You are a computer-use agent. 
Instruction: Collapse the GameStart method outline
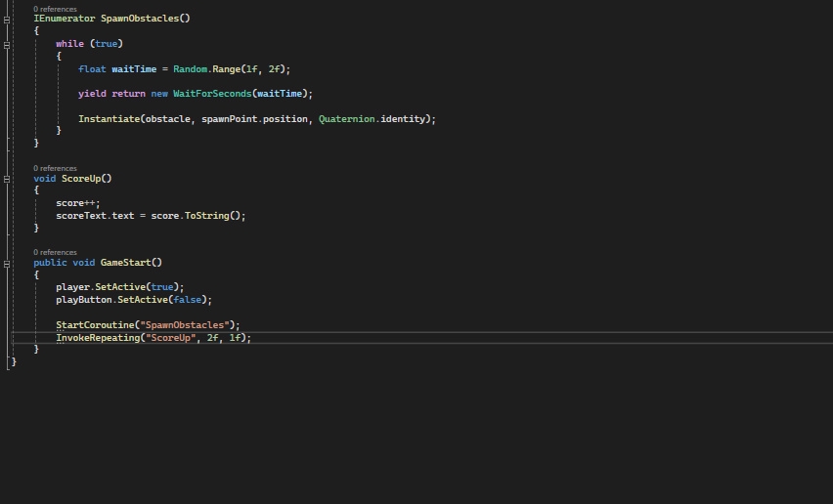(7, 264)
